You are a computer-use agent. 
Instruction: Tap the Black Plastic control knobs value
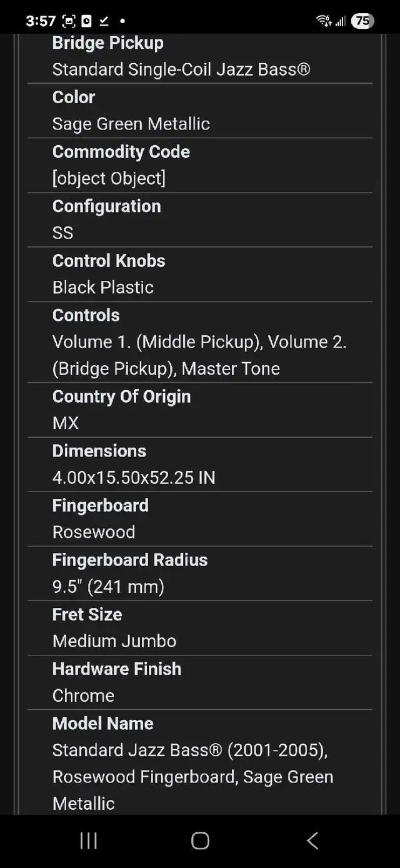point(103,287)
